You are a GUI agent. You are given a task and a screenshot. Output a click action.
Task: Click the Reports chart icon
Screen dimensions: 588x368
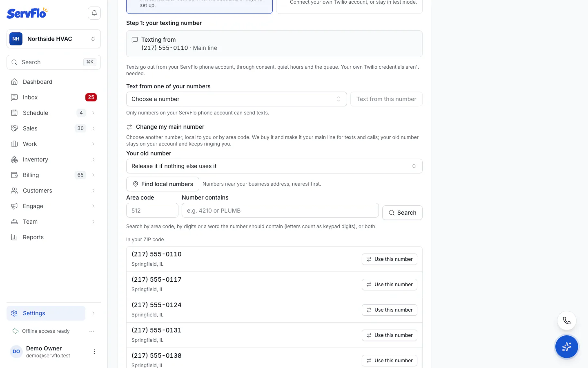14,237
